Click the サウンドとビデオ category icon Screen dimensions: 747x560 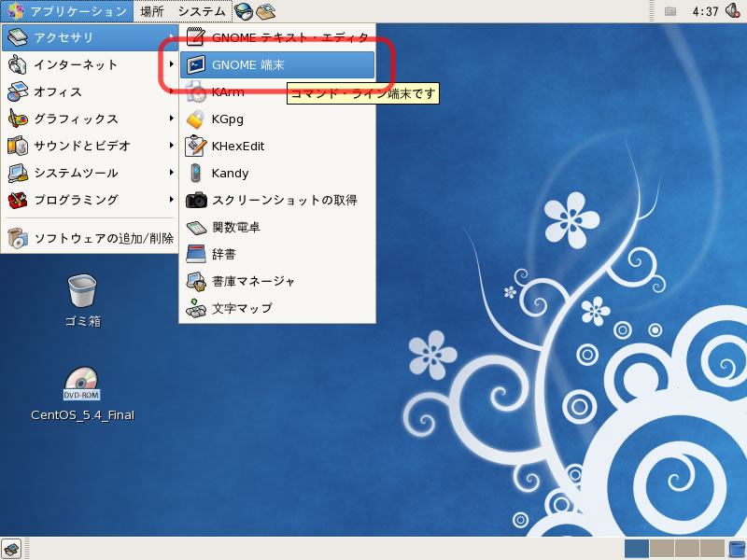point(18,146)
